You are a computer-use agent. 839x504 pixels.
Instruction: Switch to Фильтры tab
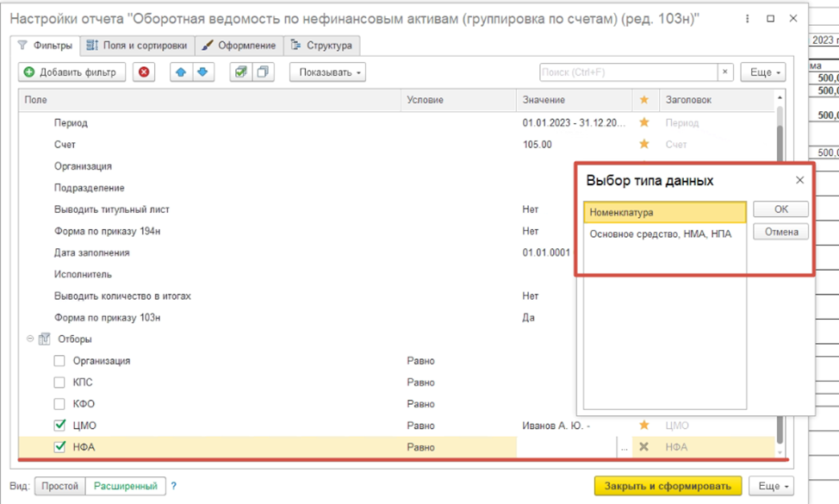(x=46, y=46)
